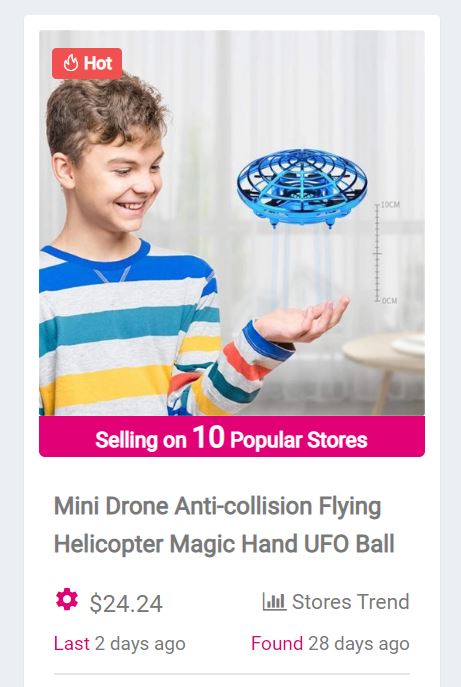Click the flame icon in the Hot badge
The height and width of the screenshot is (687, 461).
pos(70,64)
